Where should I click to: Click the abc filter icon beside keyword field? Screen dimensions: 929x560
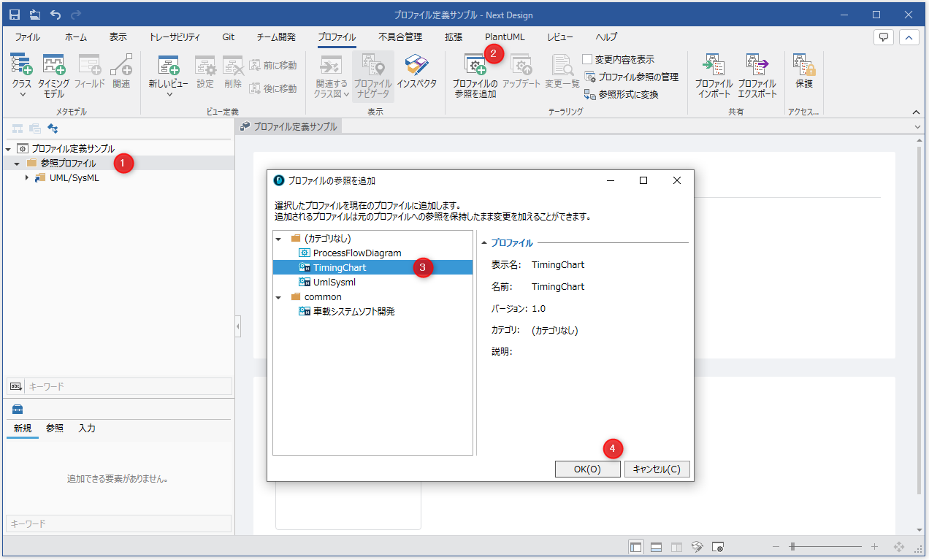15,386
